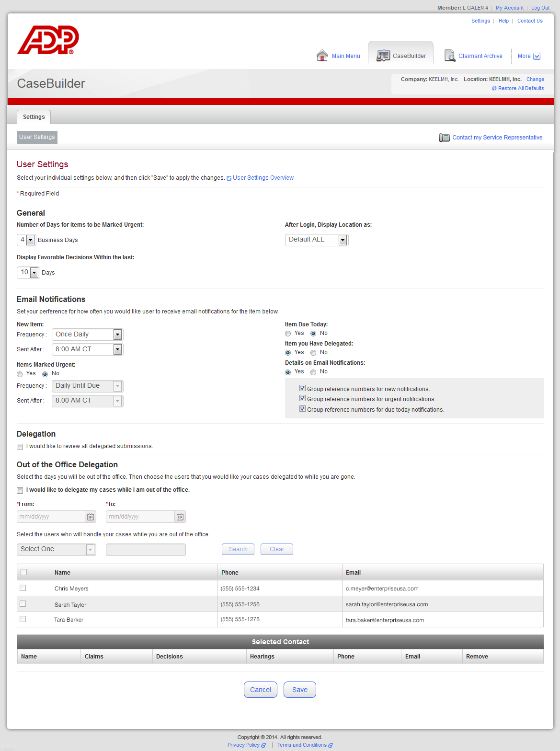
Task: Click the Restore All Defaults icon
Action: click(494, 88)
